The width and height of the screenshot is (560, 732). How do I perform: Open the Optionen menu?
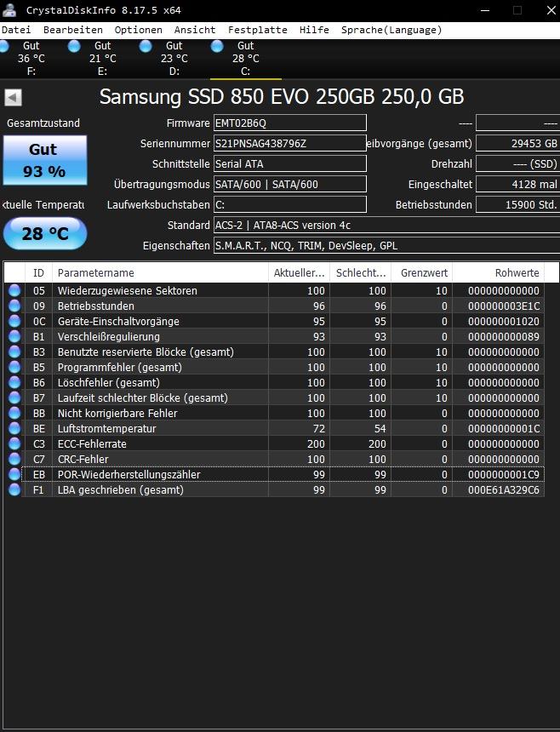(x=138, y=30)
